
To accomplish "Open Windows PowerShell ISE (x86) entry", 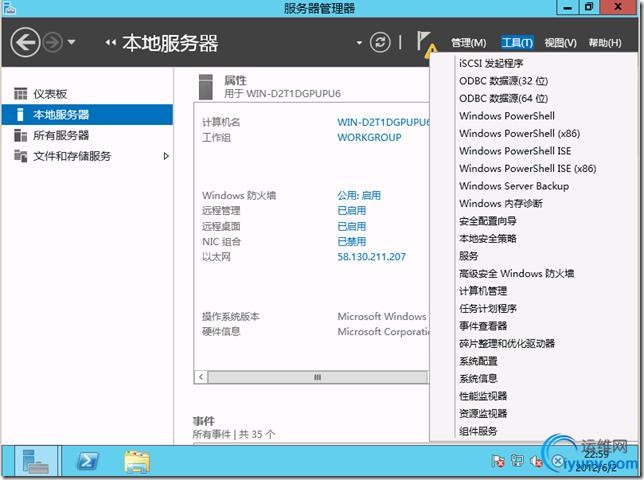I will (x=528, y=168).
